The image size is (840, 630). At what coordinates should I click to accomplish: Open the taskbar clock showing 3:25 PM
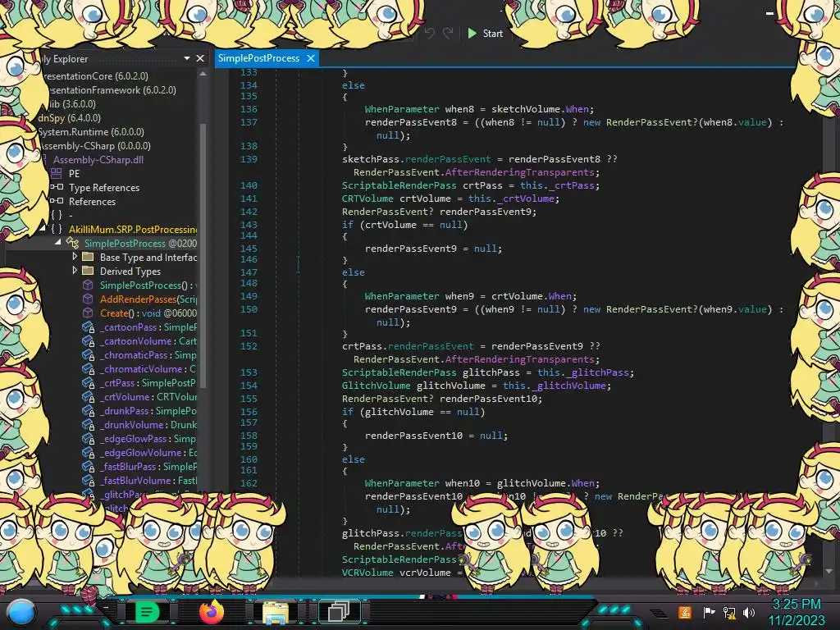point(796,612)
